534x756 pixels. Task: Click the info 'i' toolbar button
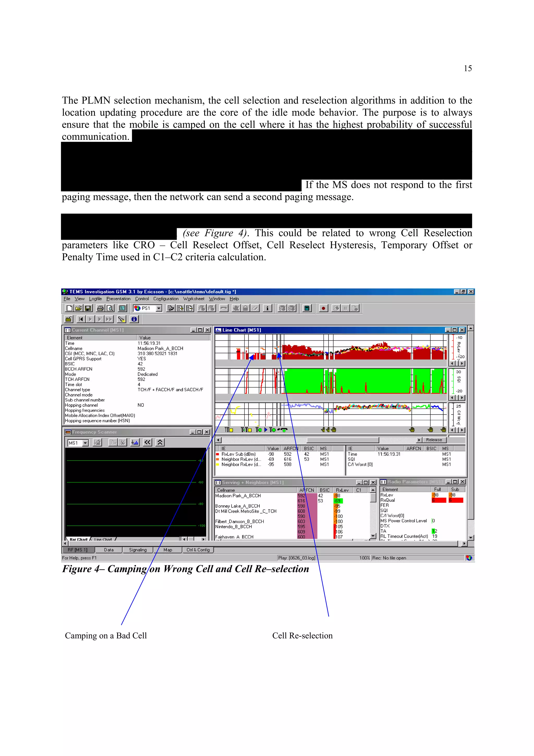tap(268, 308)
